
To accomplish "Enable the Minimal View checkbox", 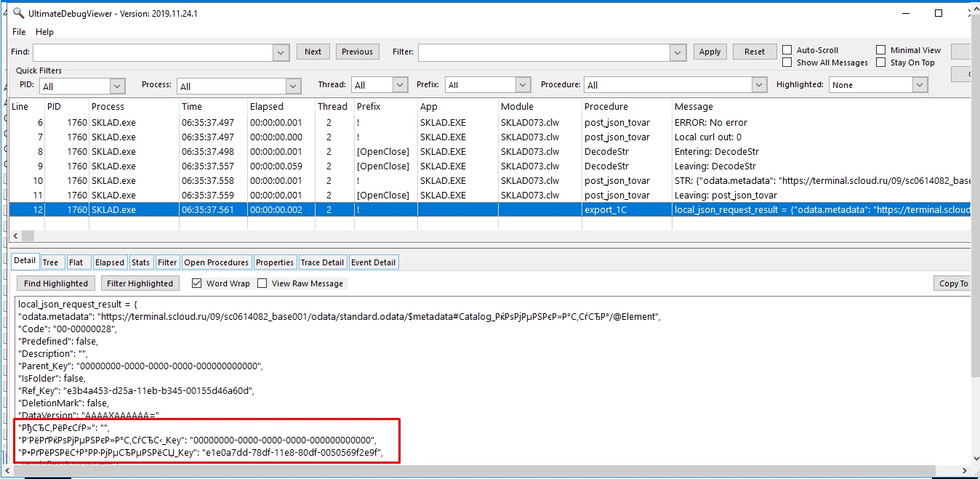I will (x=881, y=50).
